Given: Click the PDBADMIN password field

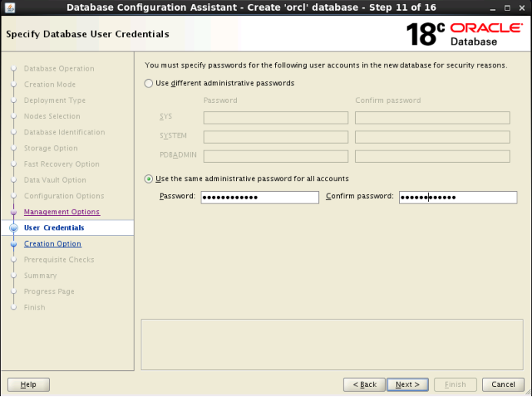Looking at the screenshot, I should click(x=276, y=157).
